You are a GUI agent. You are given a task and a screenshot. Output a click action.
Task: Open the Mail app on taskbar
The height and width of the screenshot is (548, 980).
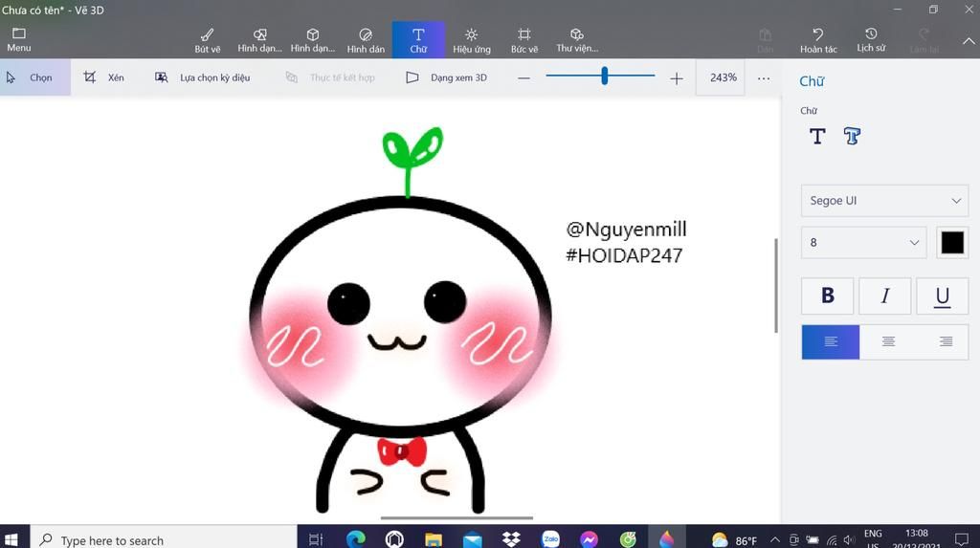click(473, 539)
